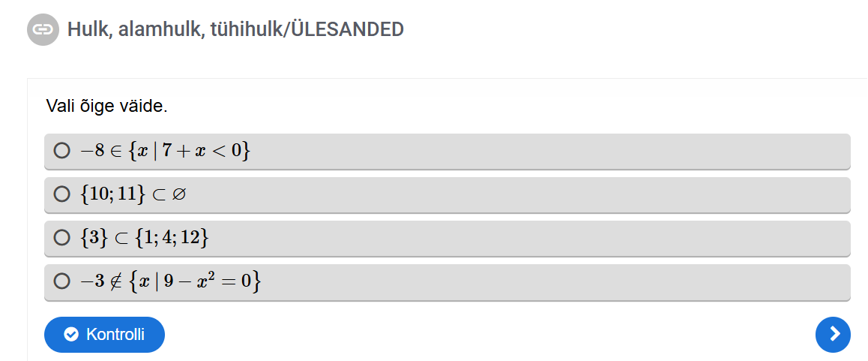Click the chain link icon beside the title

coord(43,30)
